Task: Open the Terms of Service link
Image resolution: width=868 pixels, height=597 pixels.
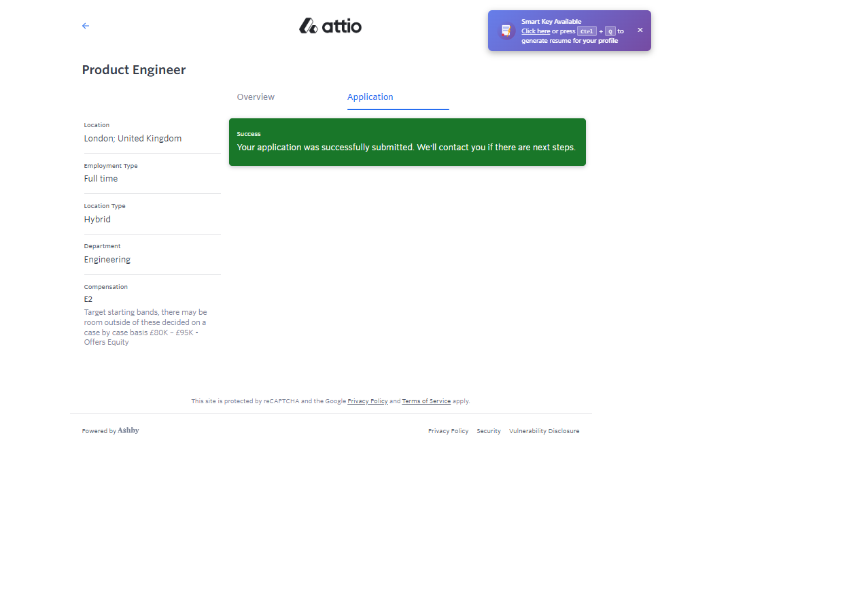Action: [426, 401]
